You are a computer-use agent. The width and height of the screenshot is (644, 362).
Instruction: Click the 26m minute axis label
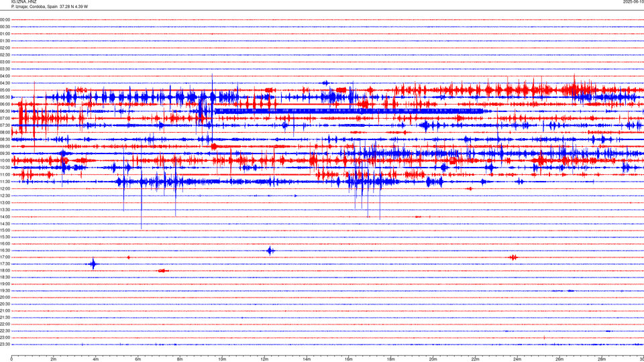click(x=559, y=359)
